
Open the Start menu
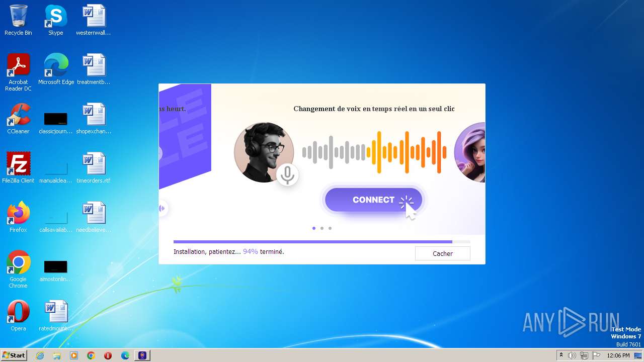14,355
